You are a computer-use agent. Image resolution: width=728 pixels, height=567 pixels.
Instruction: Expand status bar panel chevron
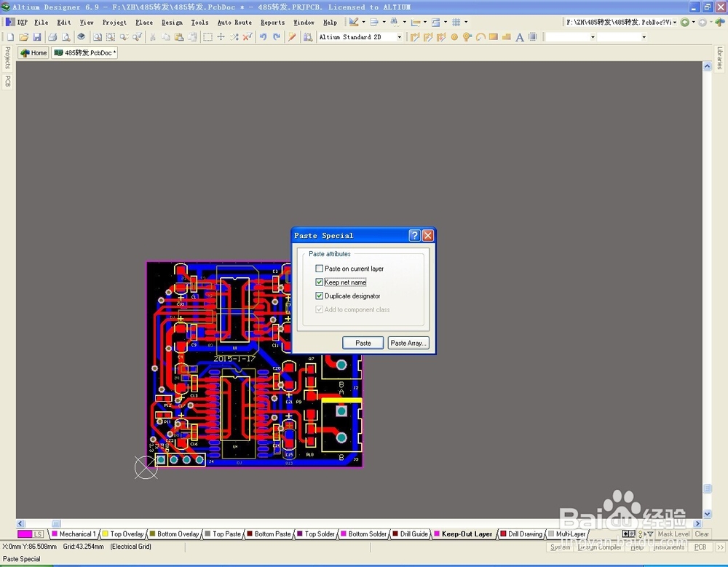click(720, 547)
